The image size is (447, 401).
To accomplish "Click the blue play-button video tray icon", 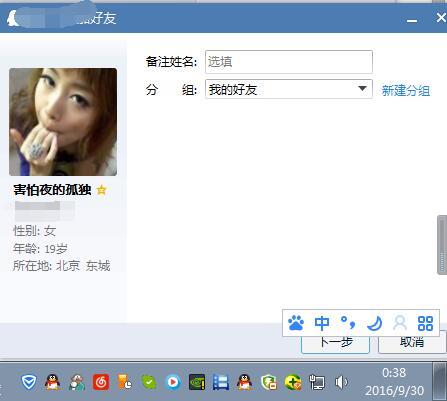I will click(x=173, y=382).
